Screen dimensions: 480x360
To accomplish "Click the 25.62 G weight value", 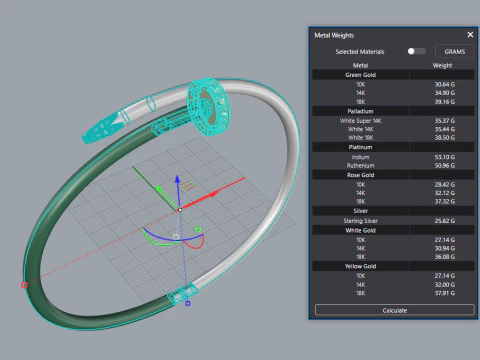I will [x=445, y=221].
